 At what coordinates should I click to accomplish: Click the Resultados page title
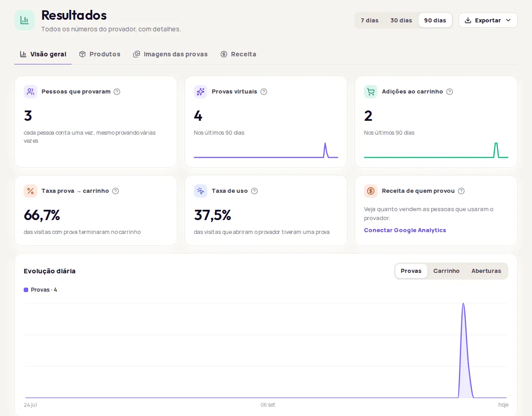(74, 15)
